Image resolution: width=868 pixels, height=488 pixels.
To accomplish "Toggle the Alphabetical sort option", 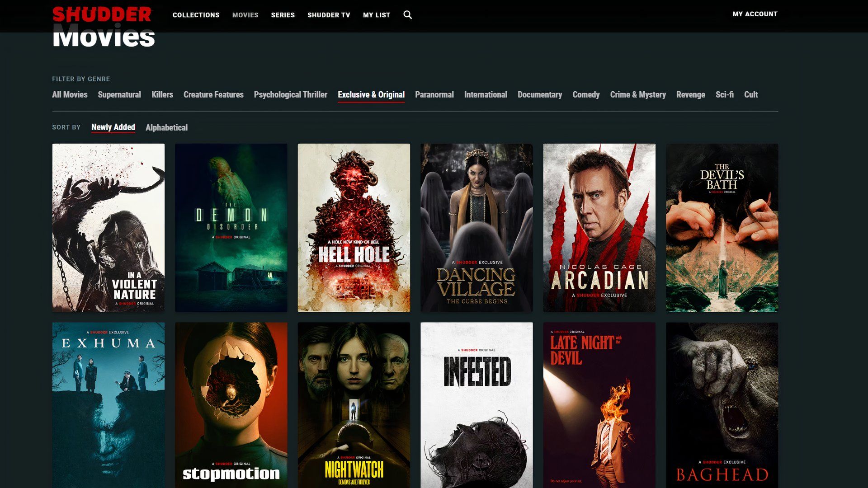I will 167,127.
